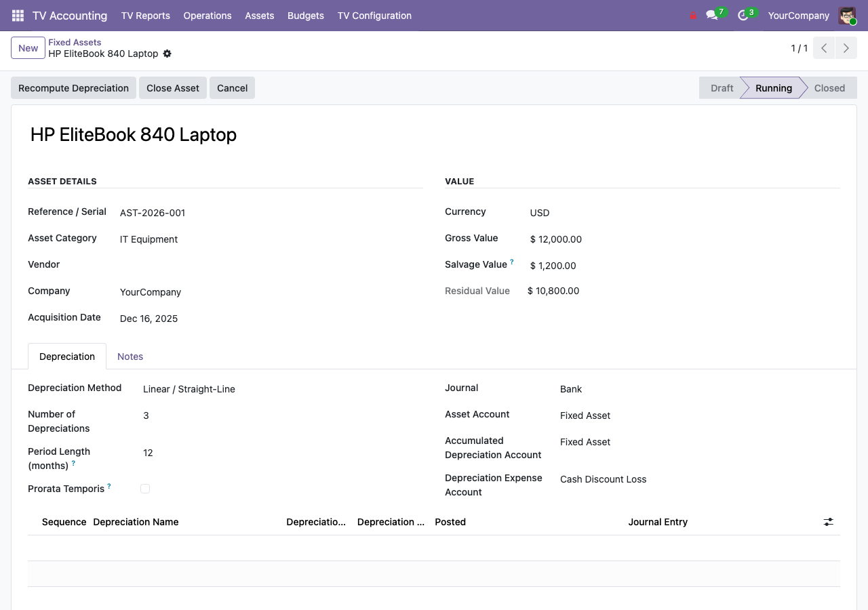
Task: Switch to the Notes tab
Action: (130, 357)
